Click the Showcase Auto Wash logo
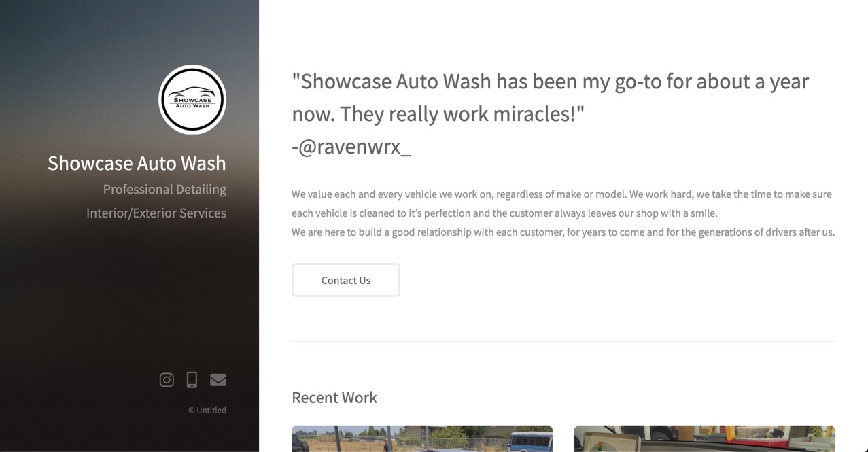Viewport: 868px width, 452px height. (192, 99)
